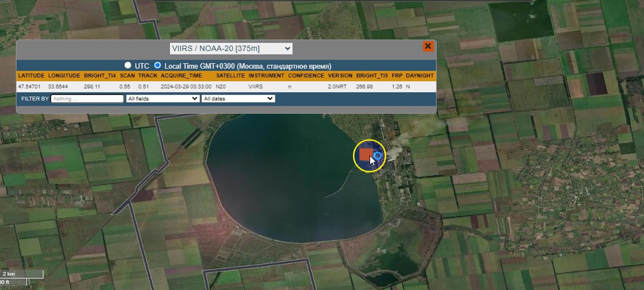Click the filter-by text input field
This screenshot has height=290, width=644.
pyautogui.click(x=87, y=98)
